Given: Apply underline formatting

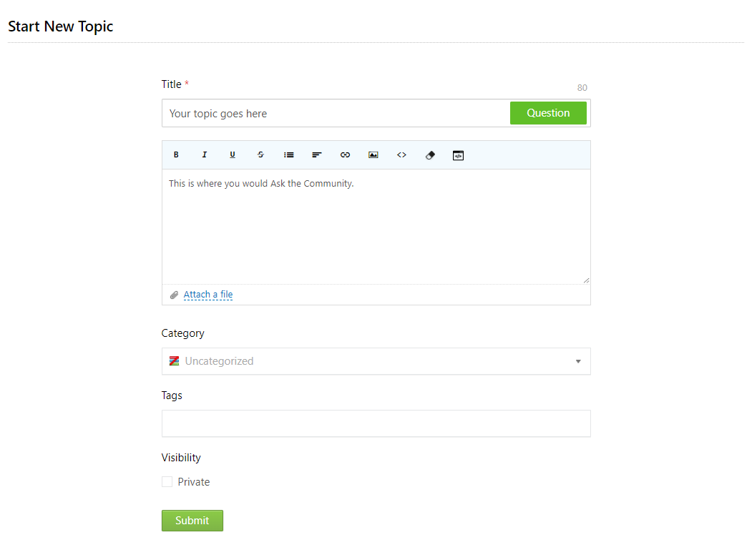Looking at the screenshot, I should (233, 155).
